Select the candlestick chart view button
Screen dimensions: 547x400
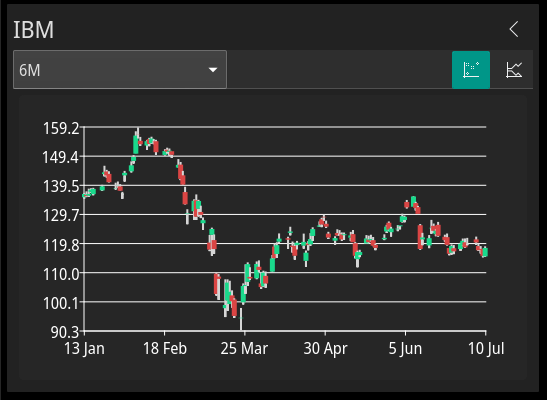[x=471, y=70]
